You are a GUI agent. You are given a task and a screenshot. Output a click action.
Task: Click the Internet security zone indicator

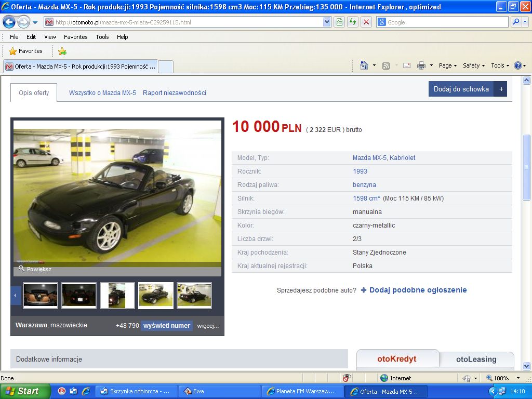point(395,378)
